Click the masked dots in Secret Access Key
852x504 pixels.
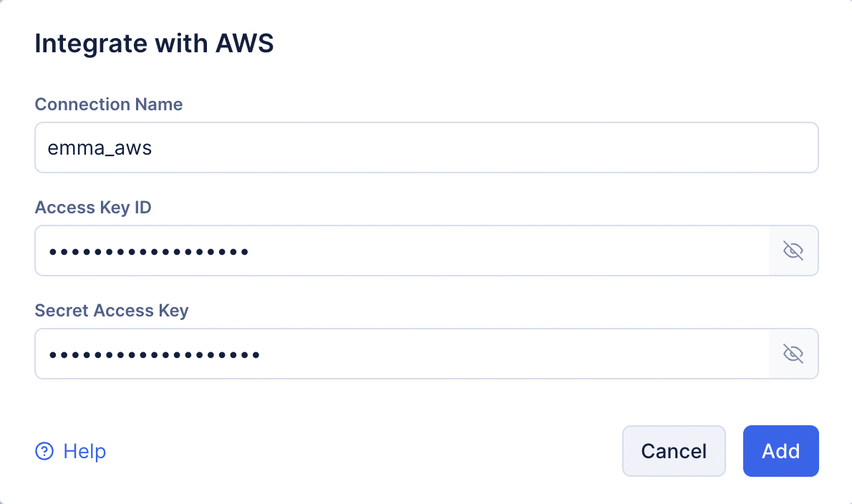tap(153, 355)
